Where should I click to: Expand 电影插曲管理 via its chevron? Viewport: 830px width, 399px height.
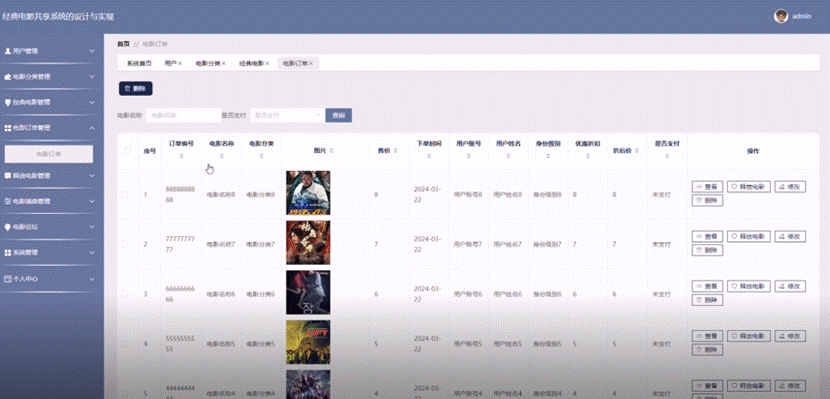coord(92,201)
